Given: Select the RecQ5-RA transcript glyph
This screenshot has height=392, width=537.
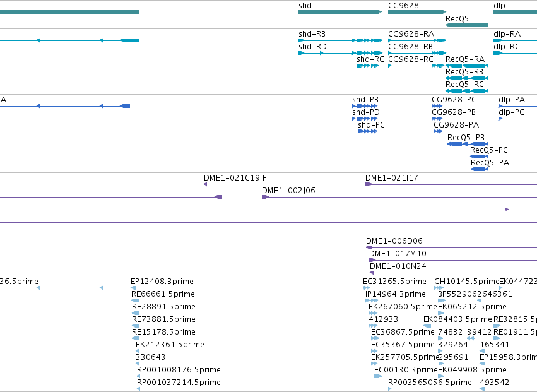Looking at the screenshot, I should (467, 66).
